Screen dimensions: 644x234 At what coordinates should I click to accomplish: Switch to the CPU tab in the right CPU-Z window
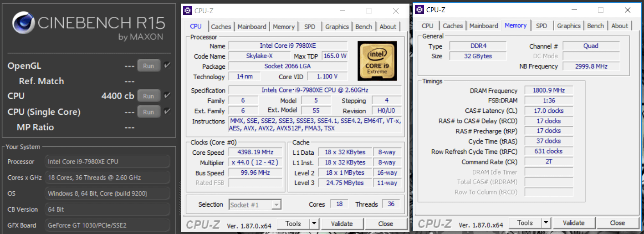pos(428,26)
